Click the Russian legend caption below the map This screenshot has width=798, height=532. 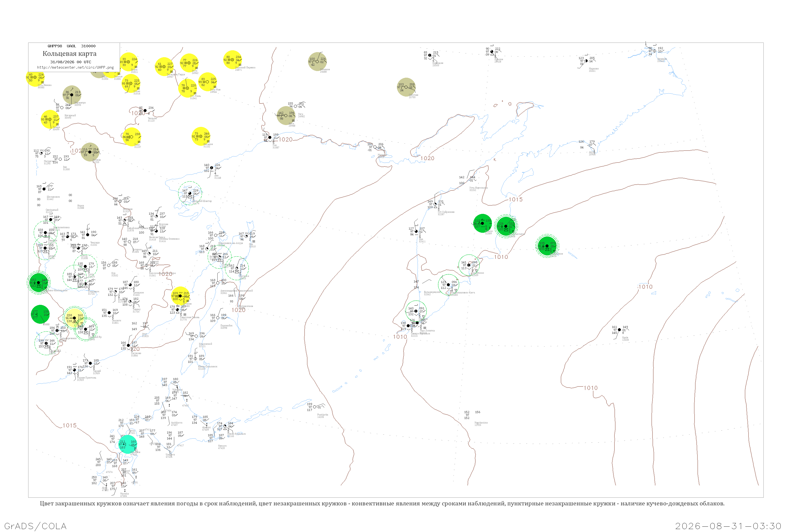click(382, 503)
